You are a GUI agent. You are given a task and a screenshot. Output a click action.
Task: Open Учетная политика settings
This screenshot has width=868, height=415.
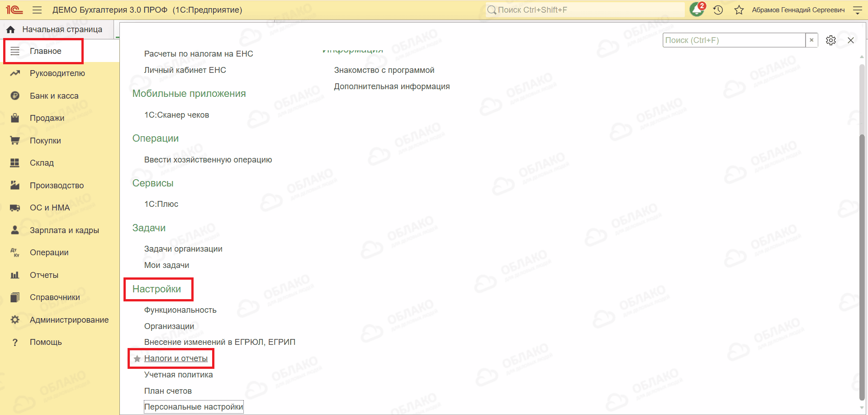tap(178, 375)
